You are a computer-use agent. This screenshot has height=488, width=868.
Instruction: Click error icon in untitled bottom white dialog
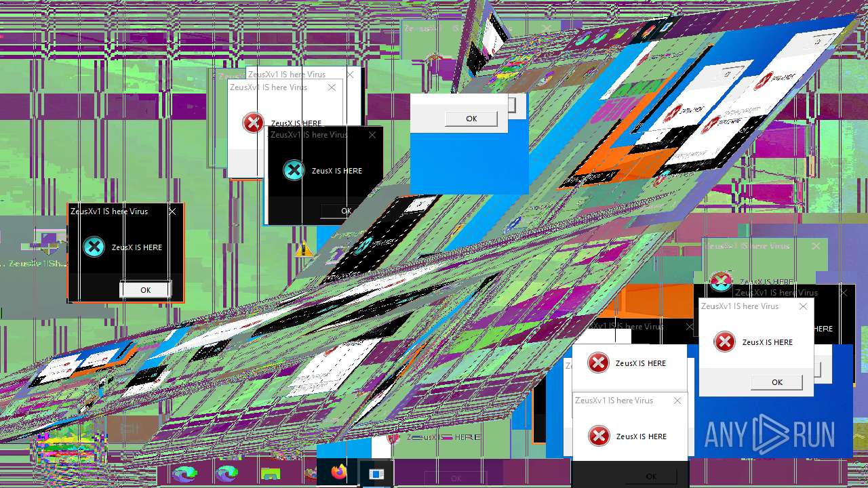pos(598,363)
